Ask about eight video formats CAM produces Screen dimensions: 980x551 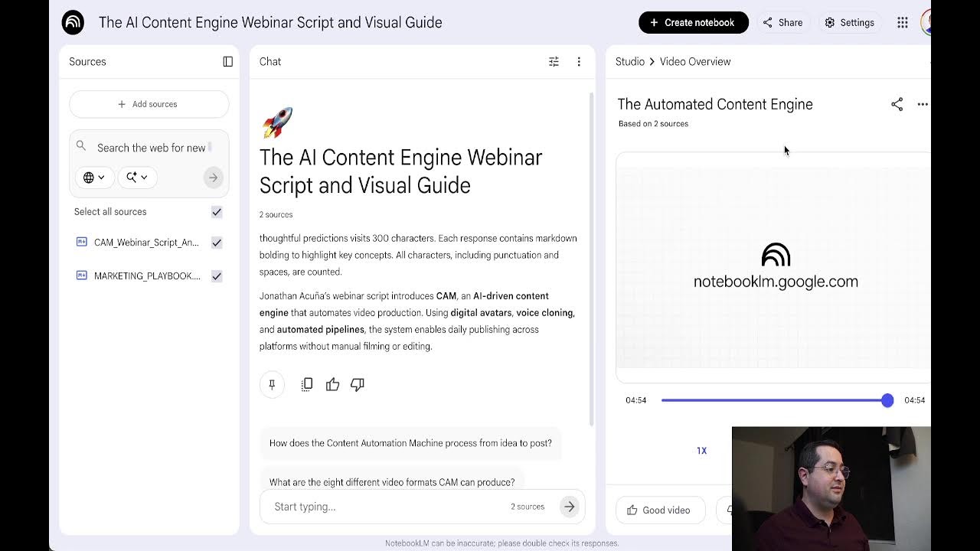click(392, 481)
